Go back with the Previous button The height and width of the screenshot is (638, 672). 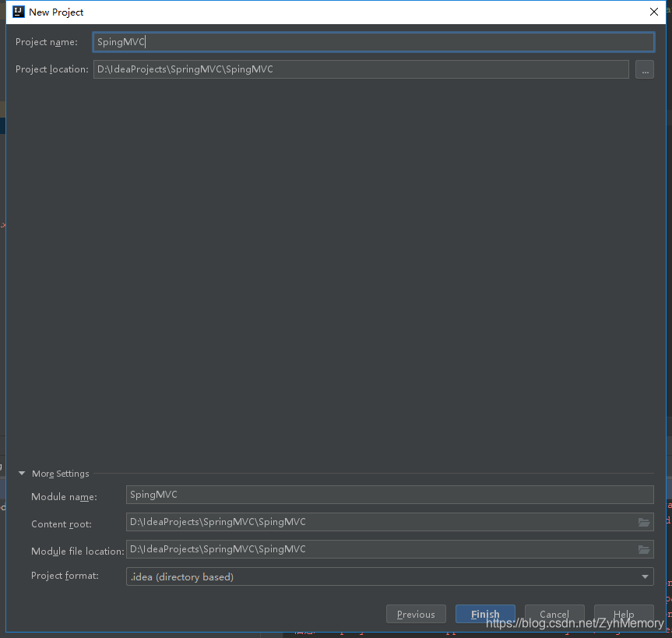click(x=416, y=614)
